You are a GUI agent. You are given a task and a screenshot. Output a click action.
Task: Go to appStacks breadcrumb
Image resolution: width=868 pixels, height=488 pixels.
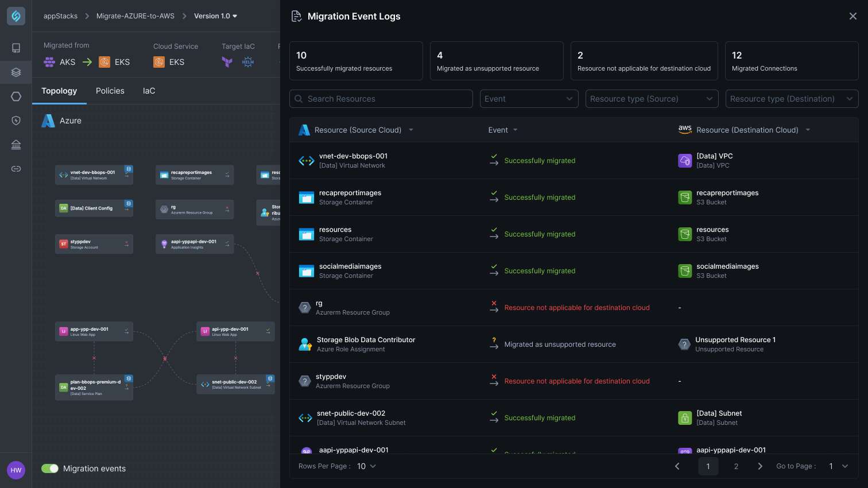(60, 16)
